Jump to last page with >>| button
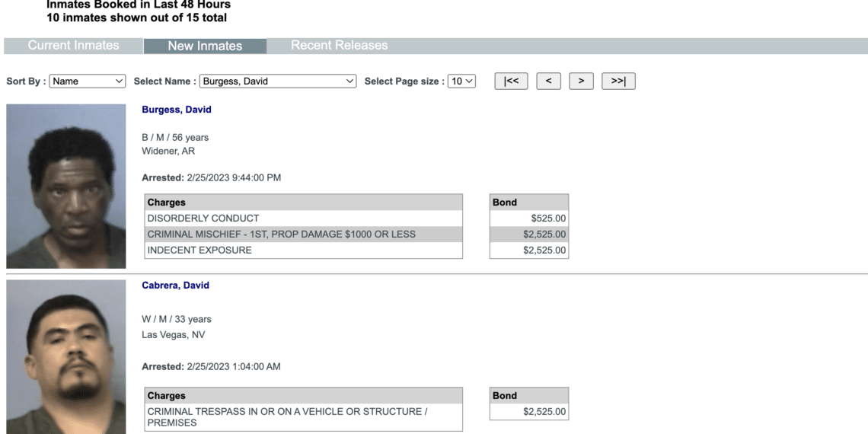This screenshot has width=868, height=434. point(618,81)
